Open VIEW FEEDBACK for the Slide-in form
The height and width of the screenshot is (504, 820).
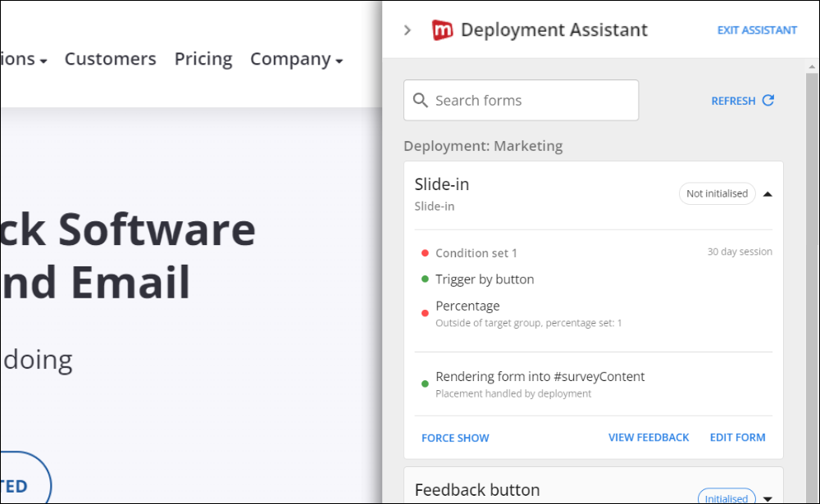[648, 437]
